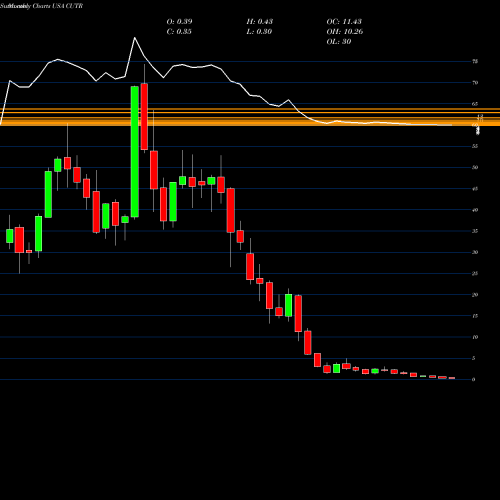500x500 pixels.
Task: Select the open value 'O: 0.39'
Action: 179,21
